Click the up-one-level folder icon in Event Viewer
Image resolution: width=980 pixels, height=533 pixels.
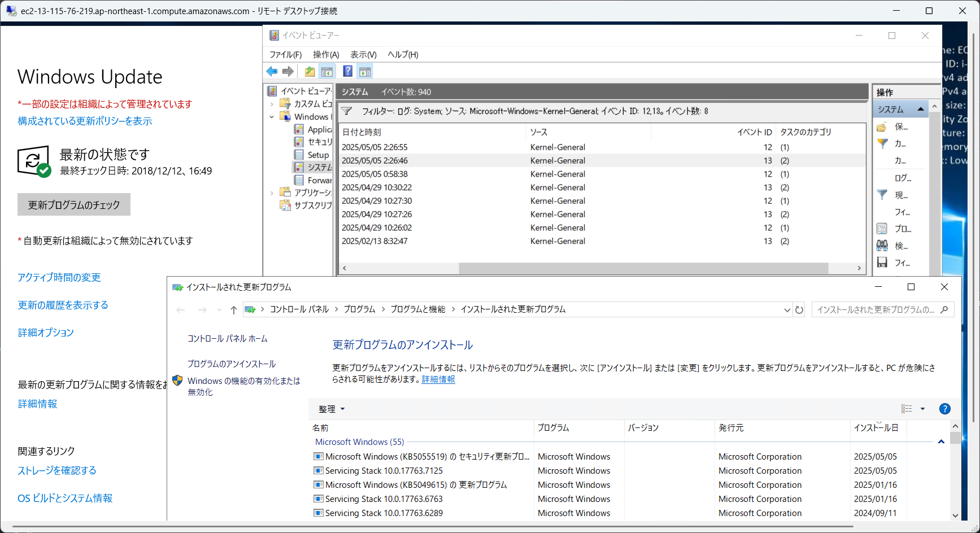coord(310,71)
